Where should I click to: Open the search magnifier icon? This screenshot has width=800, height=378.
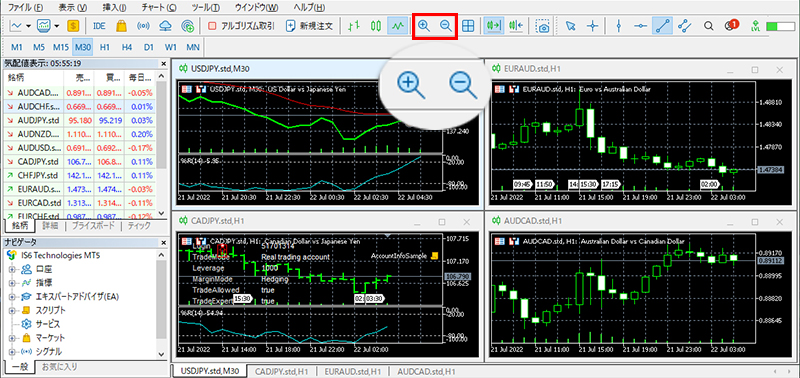[x=708, y=26]
